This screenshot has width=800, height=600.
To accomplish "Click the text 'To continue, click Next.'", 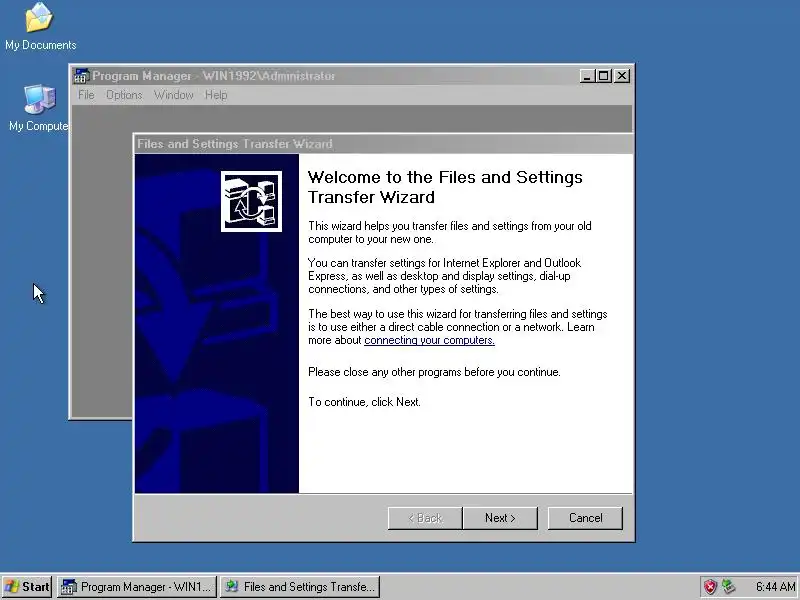I will [x=364, y=402].
